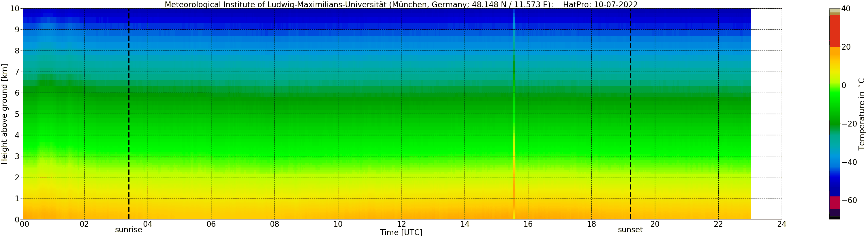
Task: Click the y-axis tick label '8'
Action: pyautogui.click(x=17, y=51)
